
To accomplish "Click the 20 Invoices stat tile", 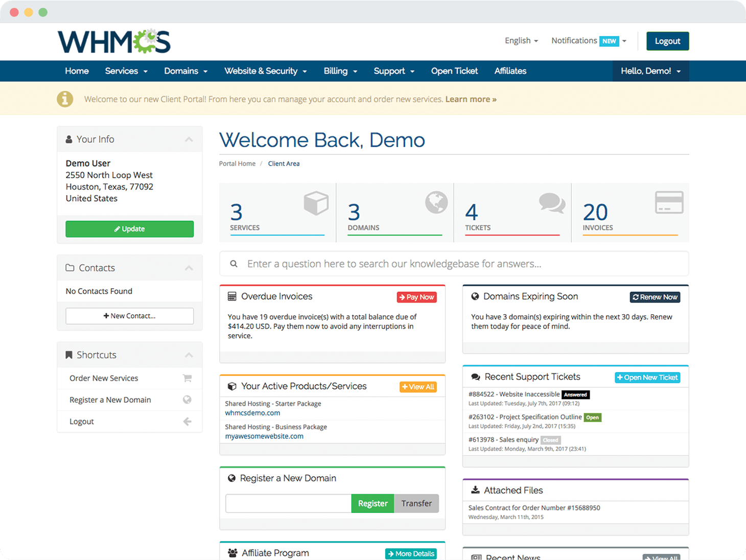I will tap(630, 213).
